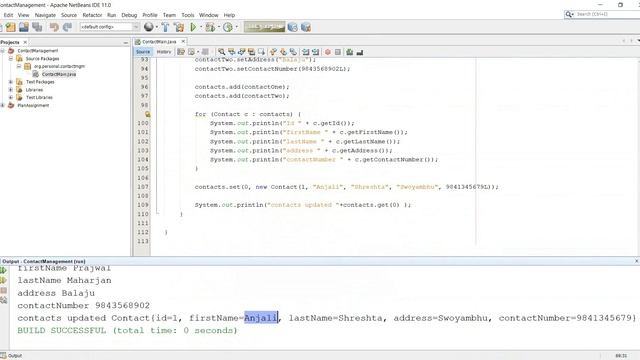Click the Uncomment editor toolbar icon
640x360 pixels.
click(360, 52)
